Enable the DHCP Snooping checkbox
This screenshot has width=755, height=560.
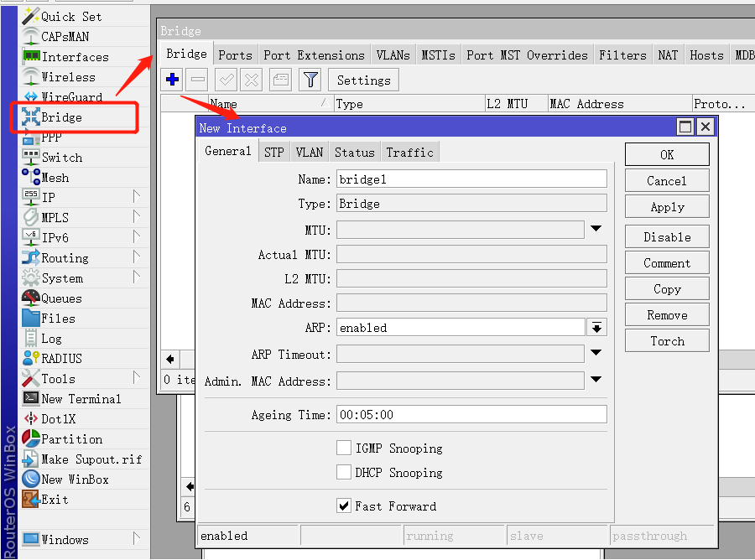[x=344, y=472]
